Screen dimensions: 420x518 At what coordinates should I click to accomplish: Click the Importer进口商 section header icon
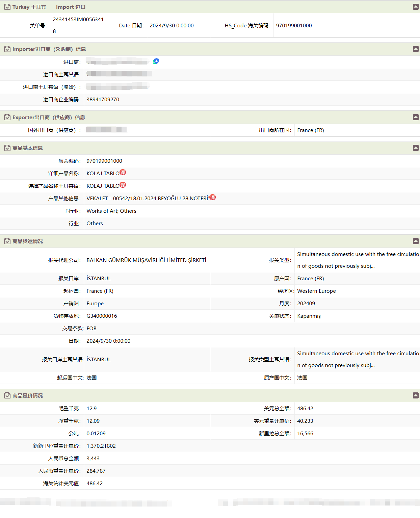click(7, 49)
